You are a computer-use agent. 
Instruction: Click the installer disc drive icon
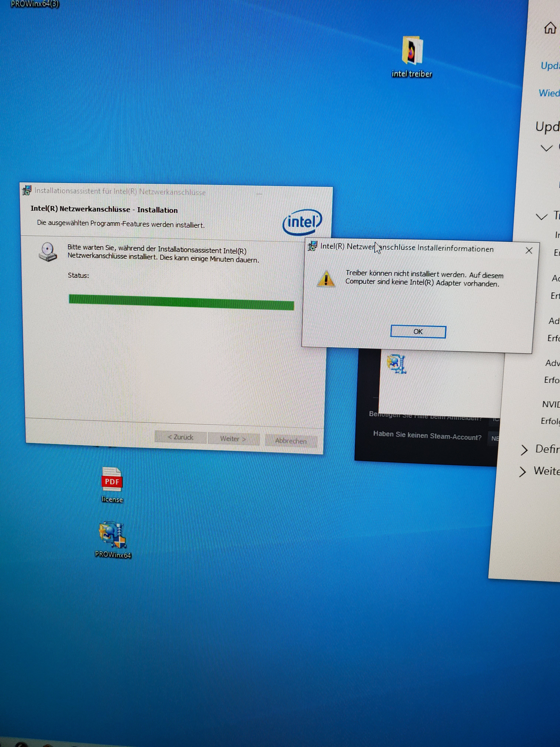coord(48,252)
